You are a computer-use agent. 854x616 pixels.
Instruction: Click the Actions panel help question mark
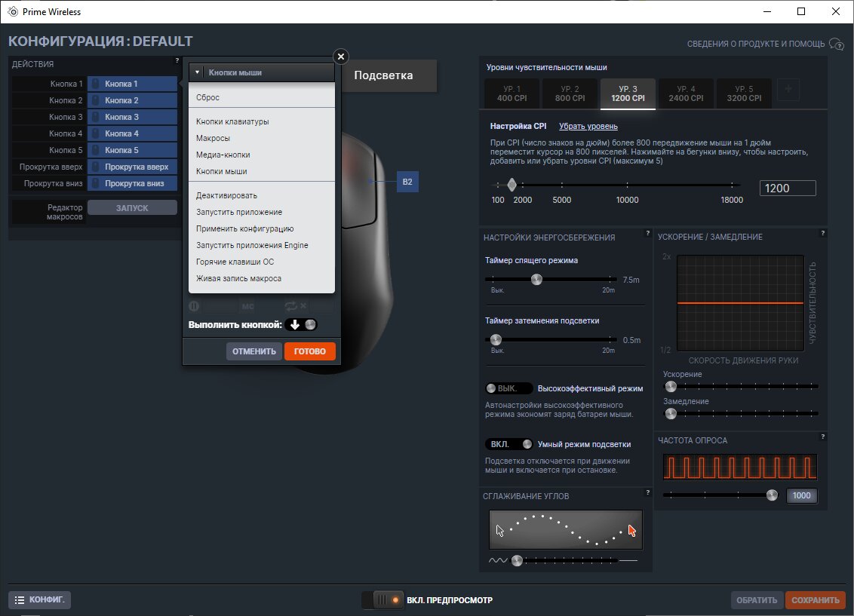coord(177,60)
